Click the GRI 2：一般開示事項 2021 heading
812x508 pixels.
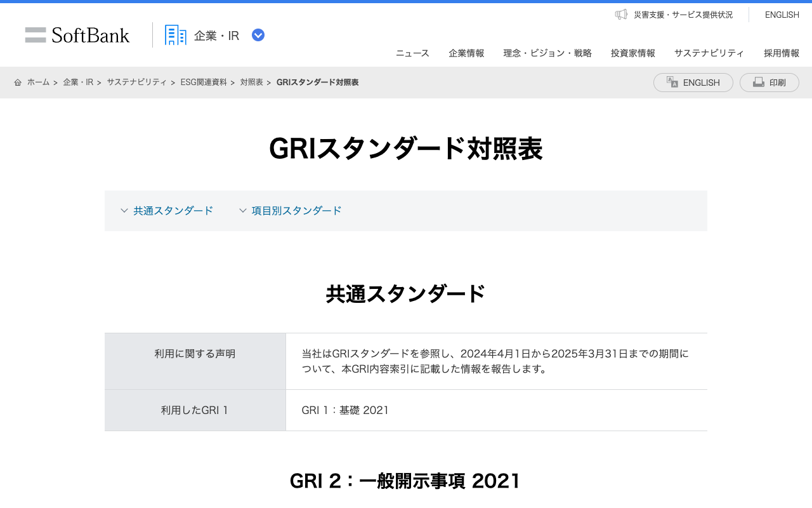pyautogui.click(x=405, y=481)
